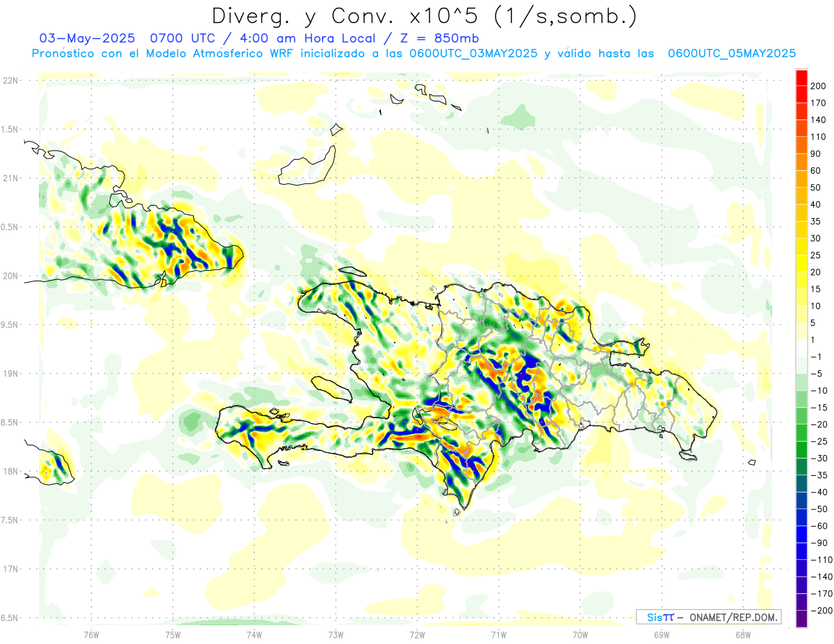This screenshot has height=644, width=834.
Task: Click the '-25' color bar value
Action: pos(821,441)
